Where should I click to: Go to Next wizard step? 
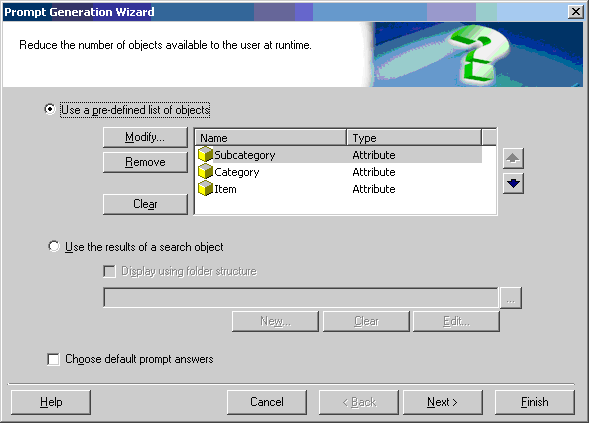pos(443,402)
